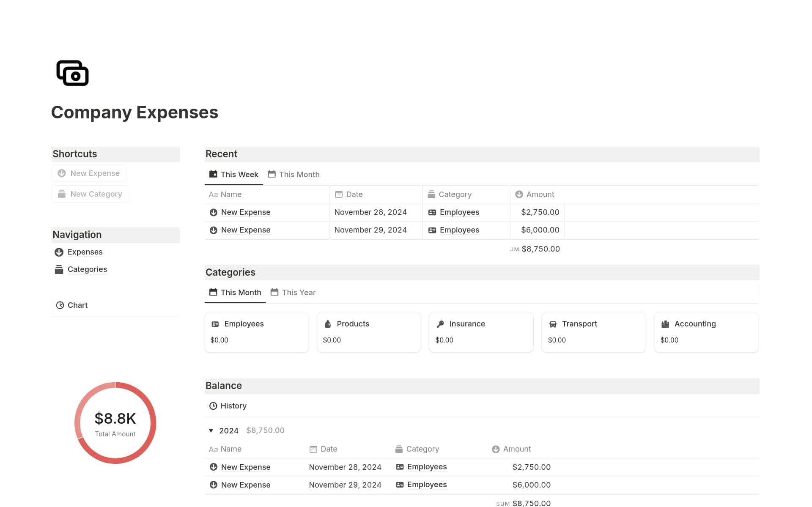The image size is (812, 507).
Task: Collapse the 2024 group in Balance section
Action: pyautogui.click(x=211, y=430)
